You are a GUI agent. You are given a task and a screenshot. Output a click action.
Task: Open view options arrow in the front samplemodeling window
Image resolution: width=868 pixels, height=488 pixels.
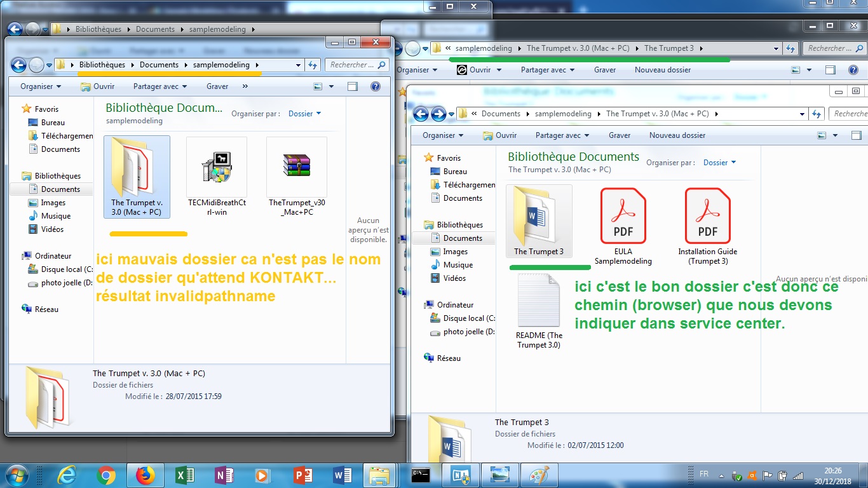(x=330, y=86)
